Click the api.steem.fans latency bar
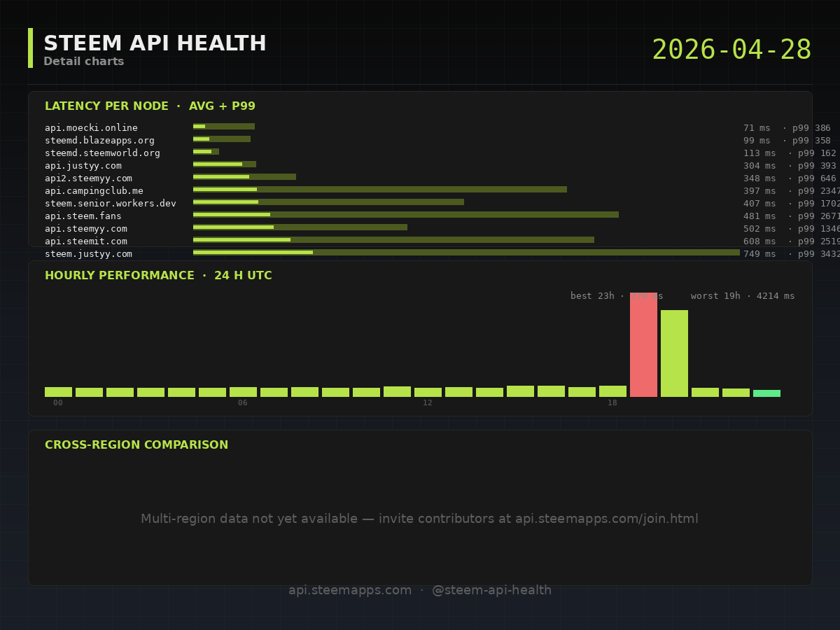 click(405, 215)
